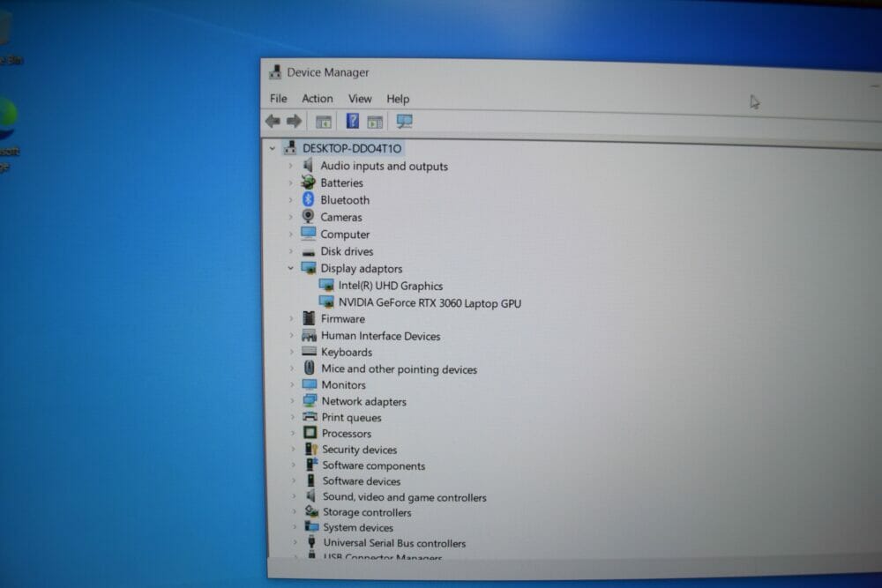Click the Cameras webcam icon
The height and width of the screenshot is (588, 882).
(x=308, y=216)
